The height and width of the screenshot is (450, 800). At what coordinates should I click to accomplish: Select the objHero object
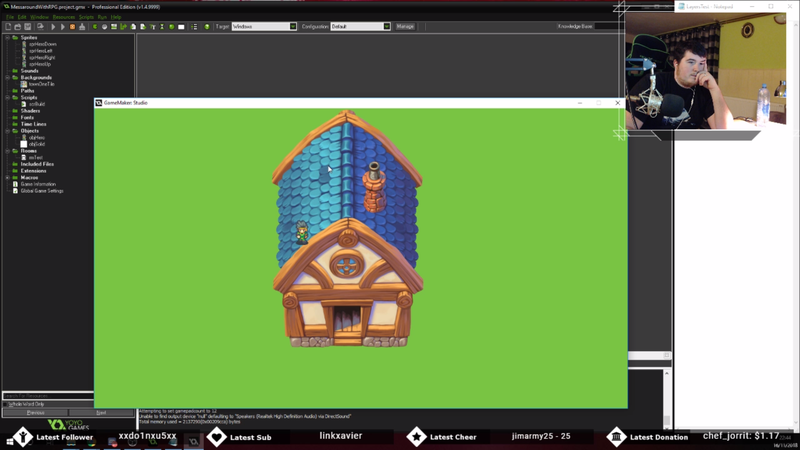click(x=37, y=138)
